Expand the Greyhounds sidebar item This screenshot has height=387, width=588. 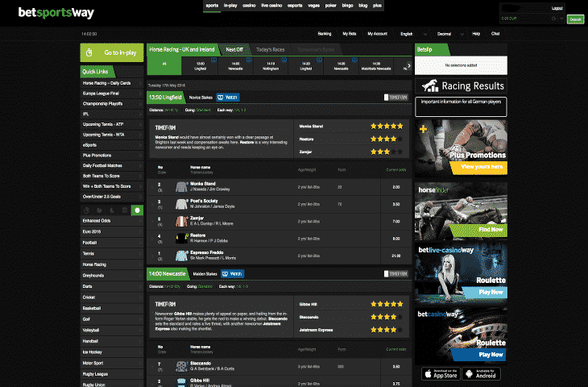tap(112, 275)
